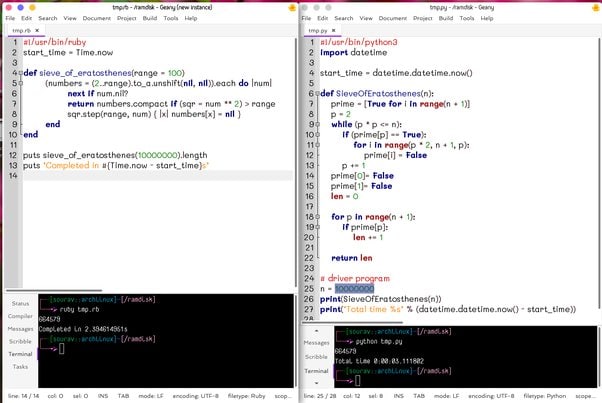Open Tools menu in the Python window

click(467, 18)
